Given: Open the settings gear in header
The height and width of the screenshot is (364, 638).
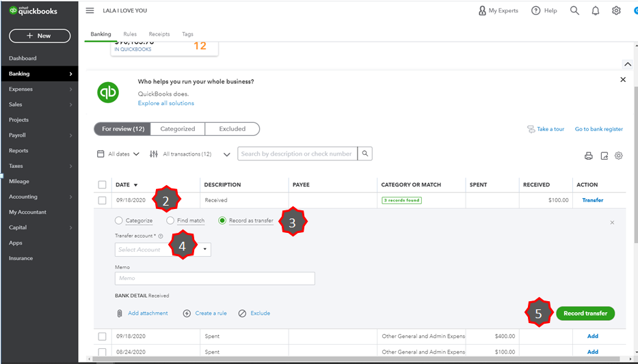Looking at the screenshot, I should point(616,11).
